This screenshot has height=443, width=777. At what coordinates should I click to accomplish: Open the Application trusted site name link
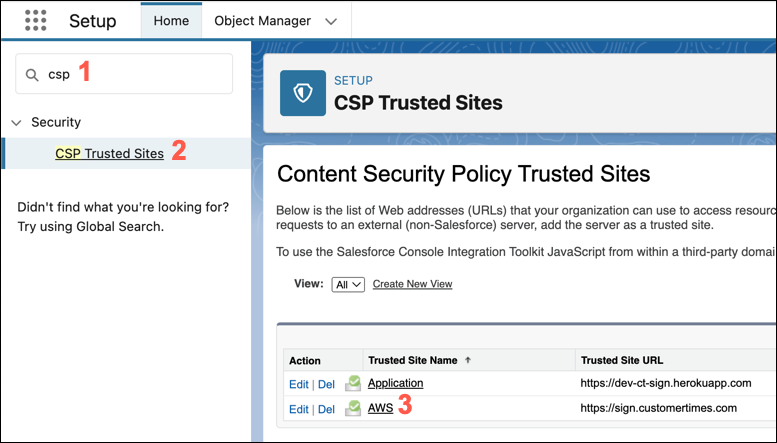(x=395, y=383)
